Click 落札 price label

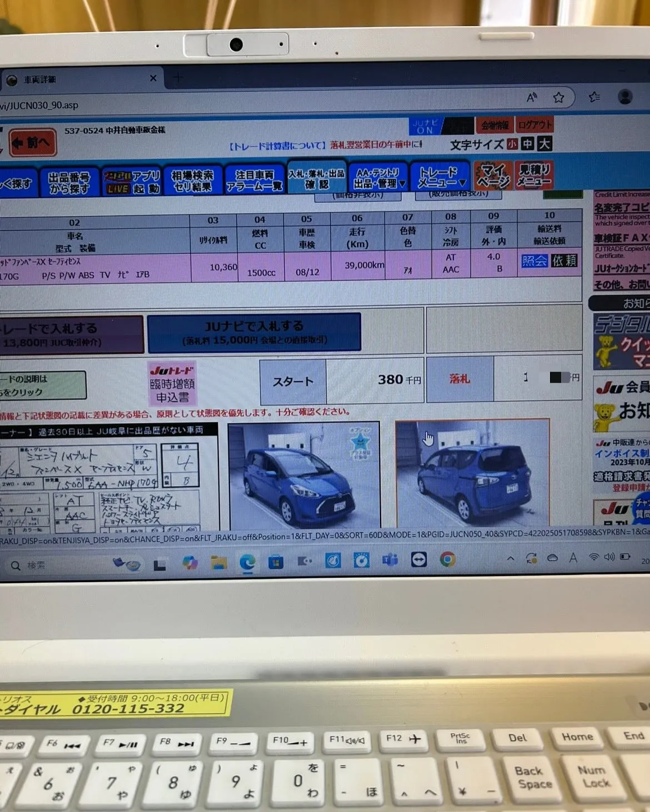pyautogui.click(x=459, y=379)
